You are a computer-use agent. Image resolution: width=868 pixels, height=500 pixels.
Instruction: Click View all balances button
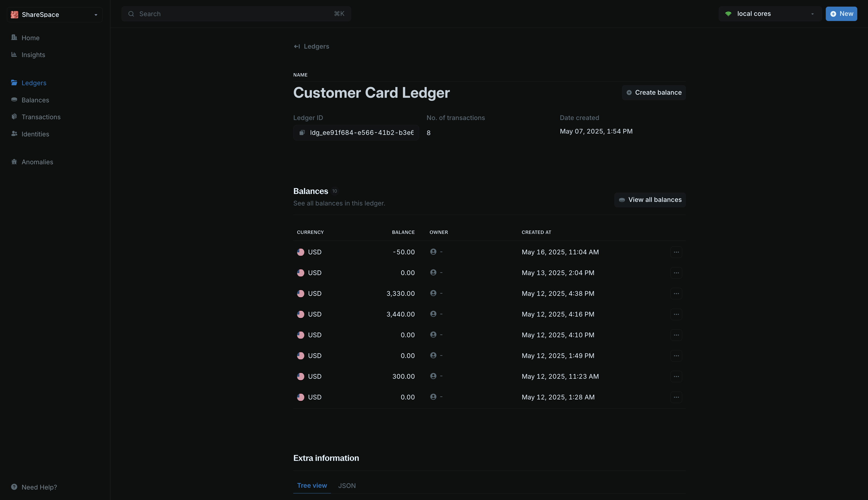[x=650, y=200]
